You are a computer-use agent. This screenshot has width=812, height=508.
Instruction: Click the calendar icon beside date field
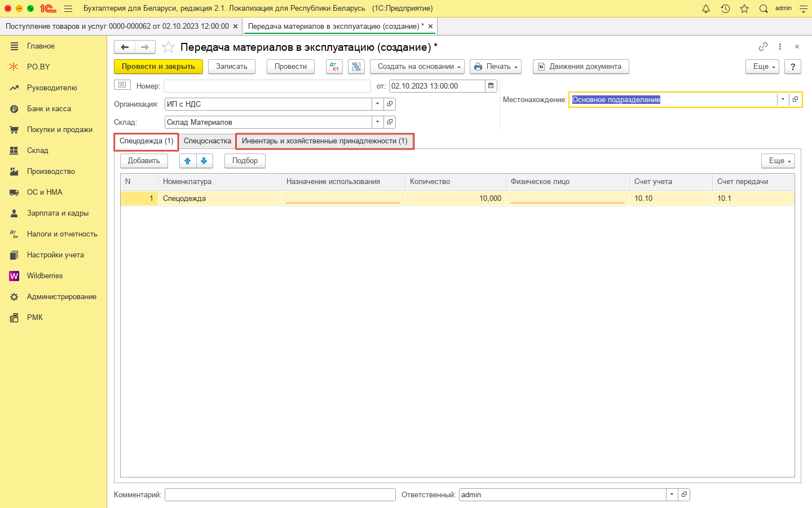coord(491,86)
